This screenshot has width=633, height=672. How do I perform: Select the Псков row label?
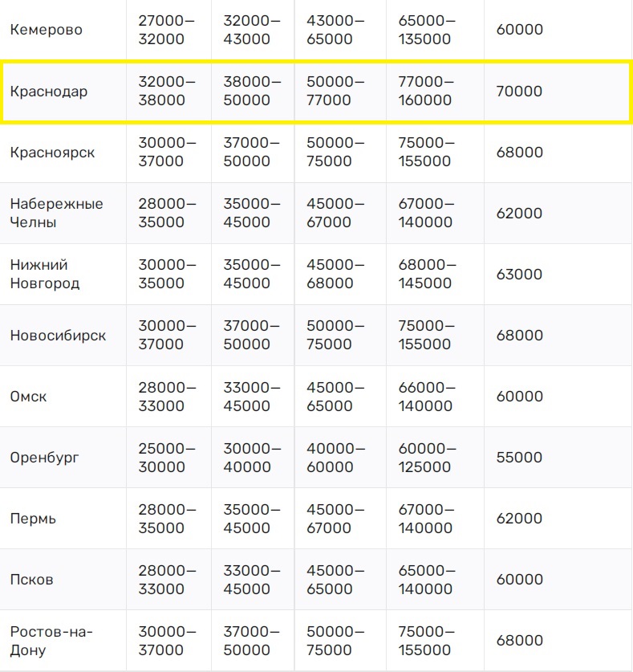pos(32,580)
